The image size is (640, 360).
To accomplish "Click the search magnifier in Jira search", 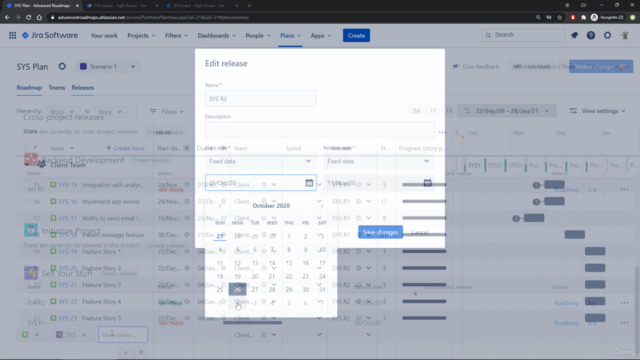I will click(488, 35).
